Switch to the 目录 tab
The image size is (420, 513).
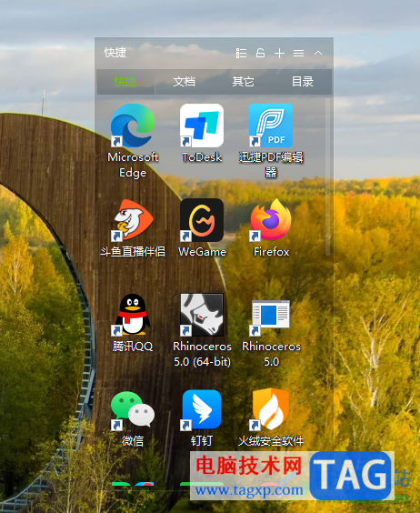point(303,82)
